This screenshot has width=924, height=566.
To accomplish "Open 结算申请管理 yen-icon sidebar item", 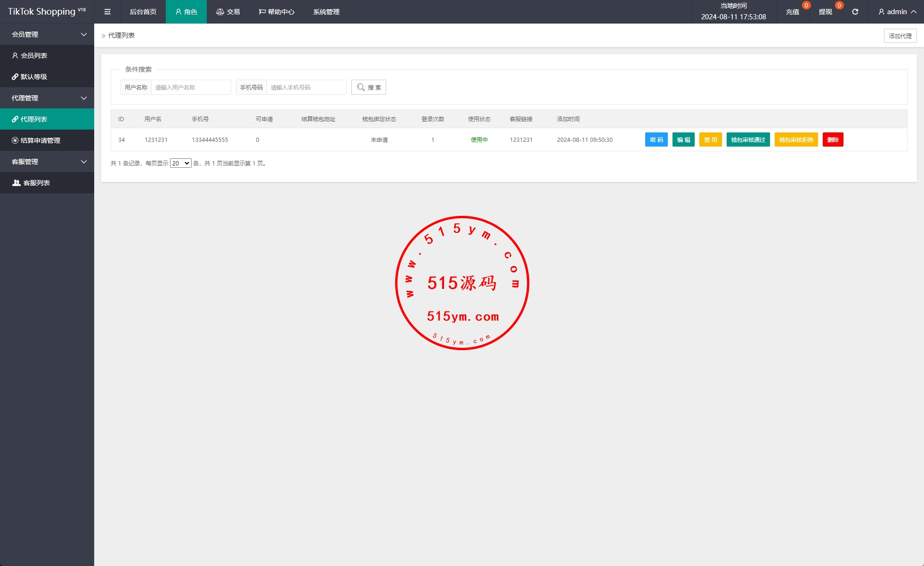I will (x=40, y=140).
